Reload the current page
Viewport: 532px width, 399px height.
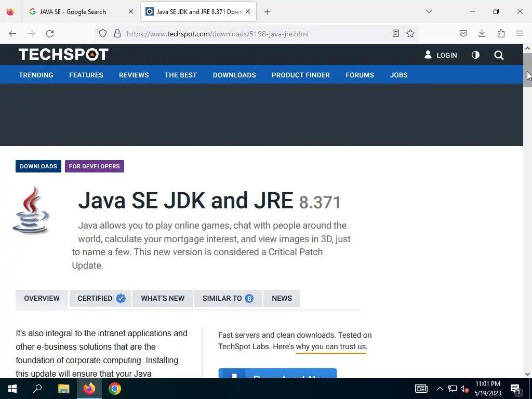(50, 34)
